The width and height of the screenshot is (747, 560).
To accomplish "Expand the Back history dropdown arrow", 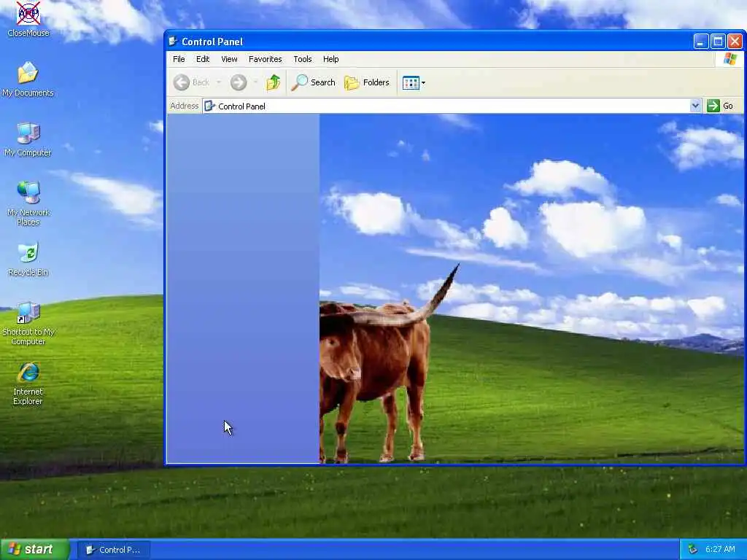I will tap(219, 82).
